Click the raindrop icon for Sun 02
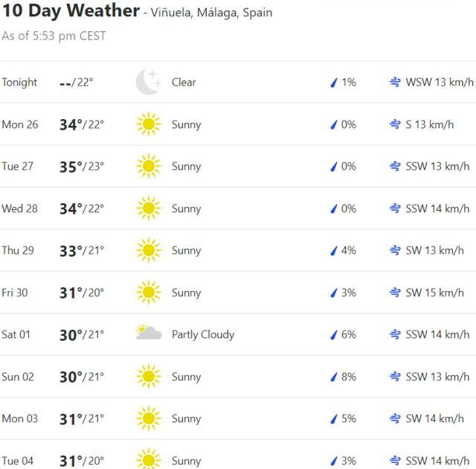The height and width of the screenshot is (469, 476). point(334,377)
